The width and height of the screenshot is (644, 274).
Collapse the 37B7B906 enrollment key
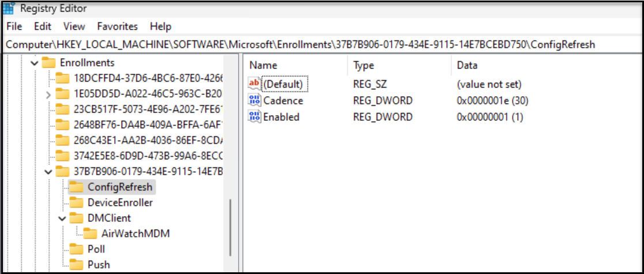[49, 172]
